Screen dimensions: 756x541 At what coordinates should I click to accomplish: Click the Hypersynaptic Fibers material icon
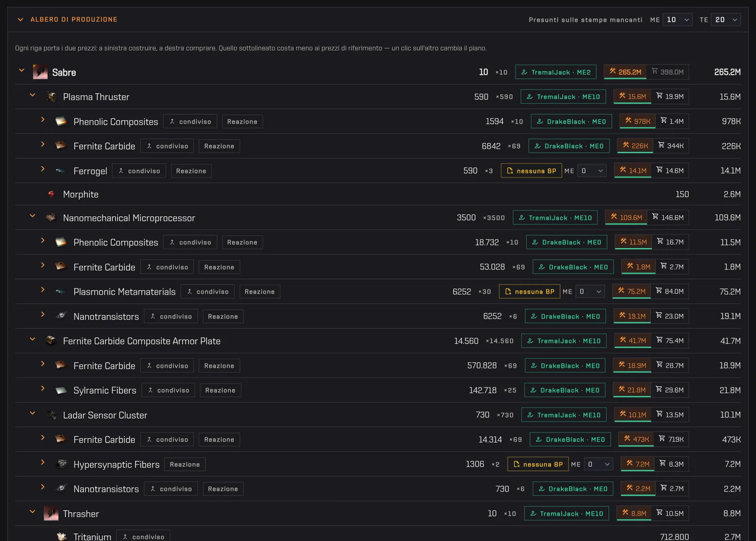coord(61,464)
